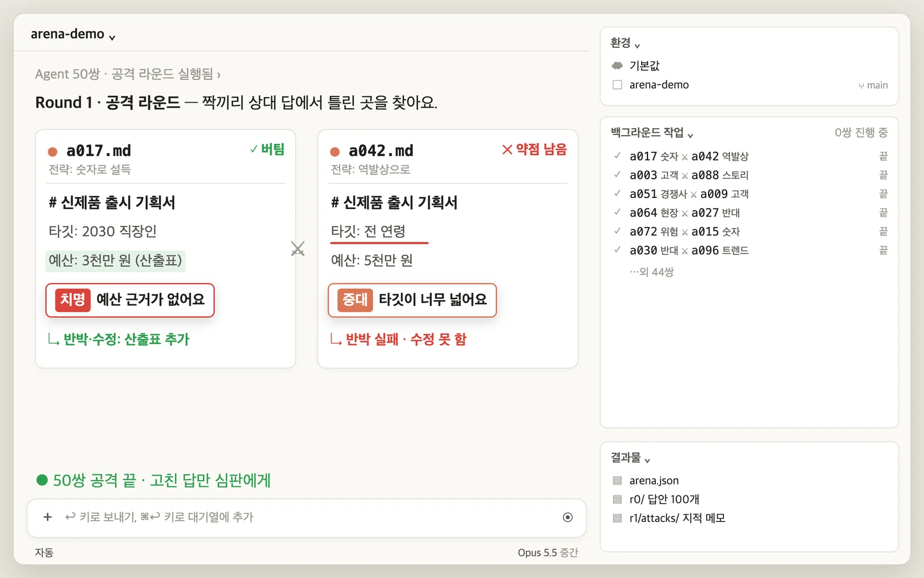Click the main branch label

[877, 85]
